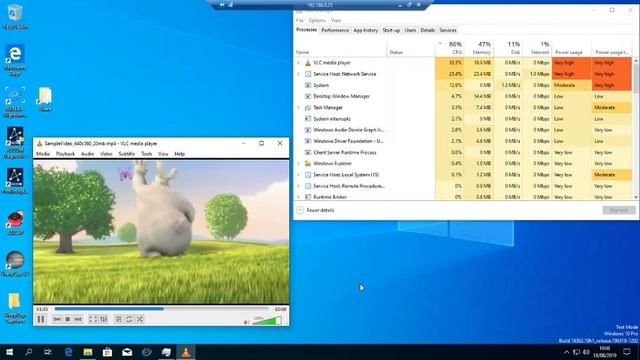The image size is (640, 360).
Task: Expand Service Host: Remote Procedure row
Action: 298,186
